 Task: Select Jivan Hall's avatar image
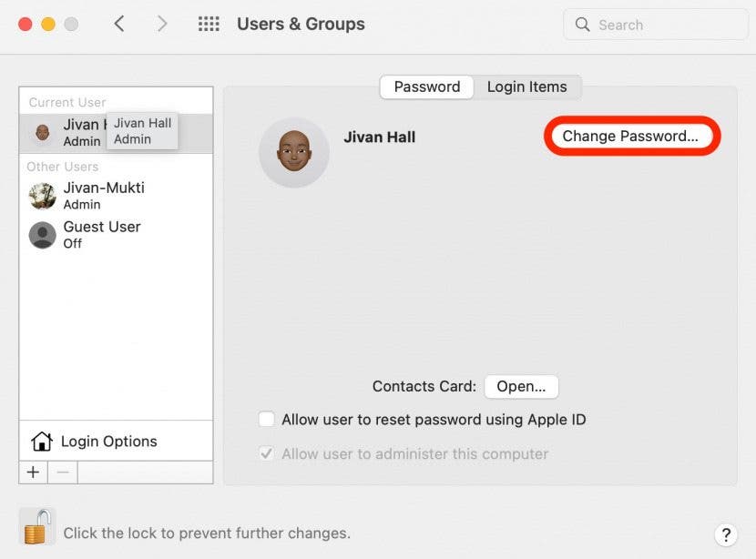tap(42, 131)
